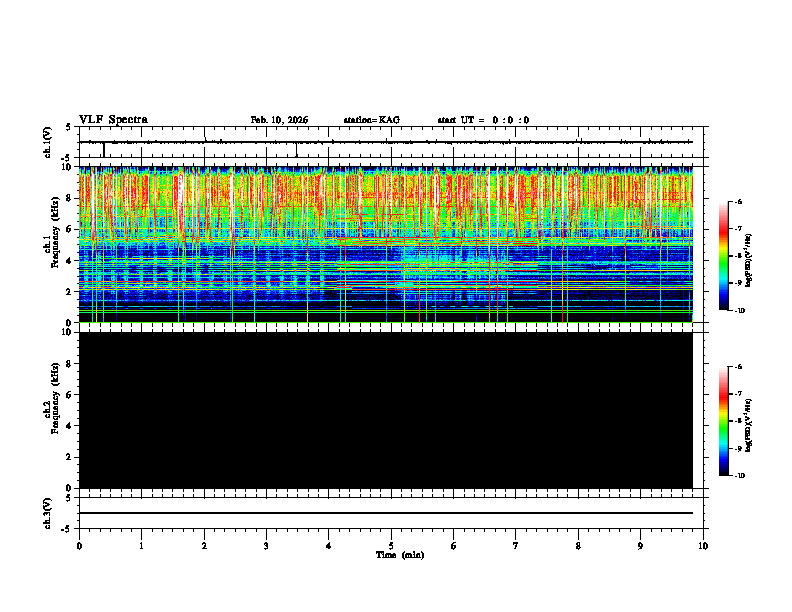Click the 'VLF Spectra' title text
The height and width of the screenshot is (612, 792).
coord(113,120)
